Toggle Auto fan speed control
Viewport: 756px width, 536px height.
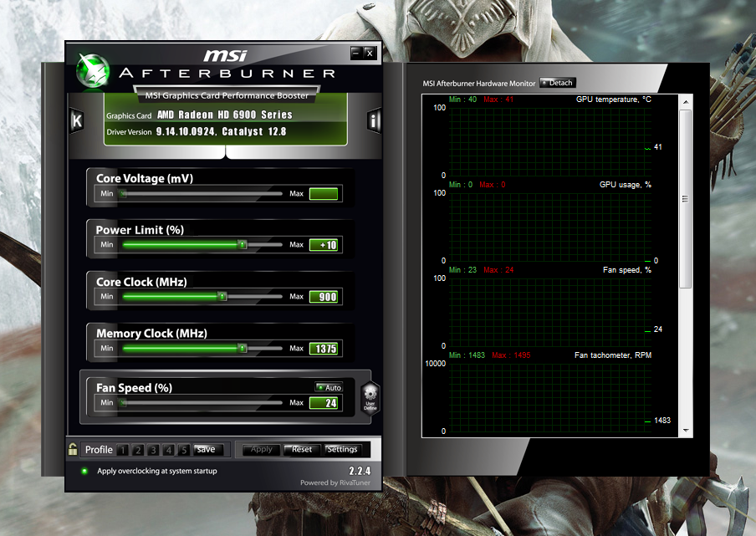329,387
